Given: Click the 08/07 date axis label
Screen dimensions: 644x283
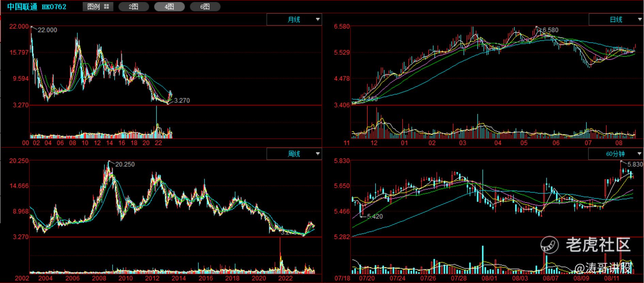Looking at the screenshot, I should coord(551,278).
